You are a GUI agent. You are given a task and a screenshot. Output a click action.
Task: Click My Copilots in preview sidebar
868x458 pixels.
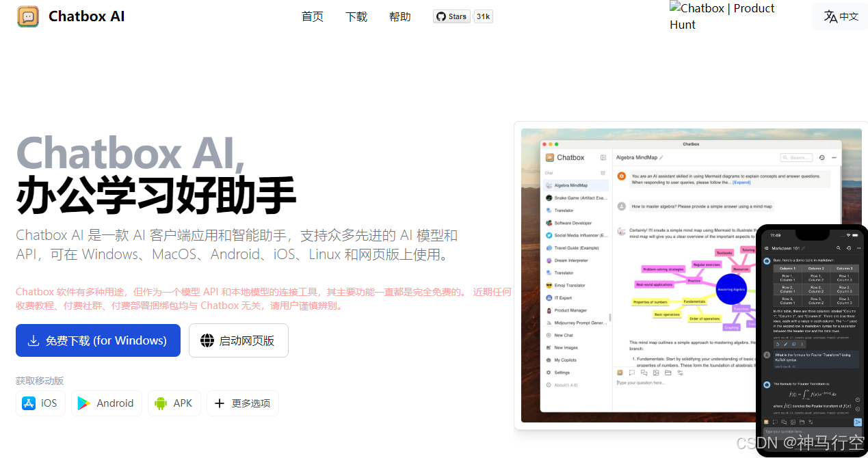[576, 360]
